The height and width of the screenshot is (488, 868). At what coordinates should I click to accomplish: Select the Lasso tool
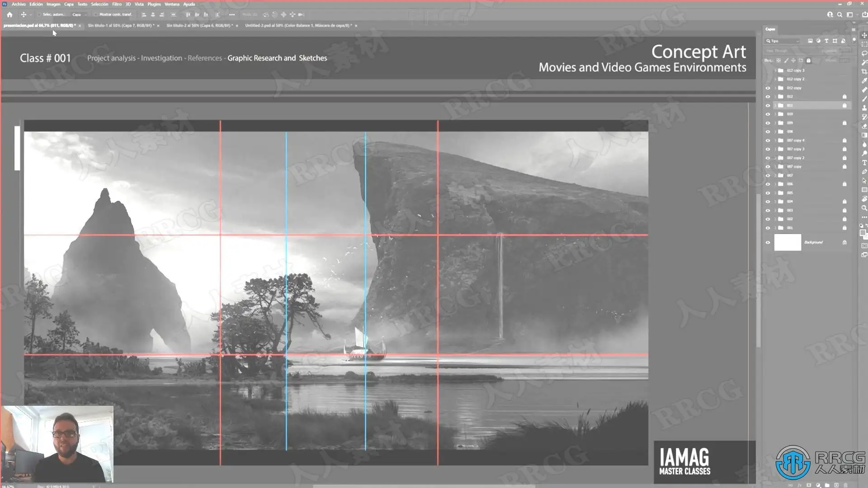[864, 53]
